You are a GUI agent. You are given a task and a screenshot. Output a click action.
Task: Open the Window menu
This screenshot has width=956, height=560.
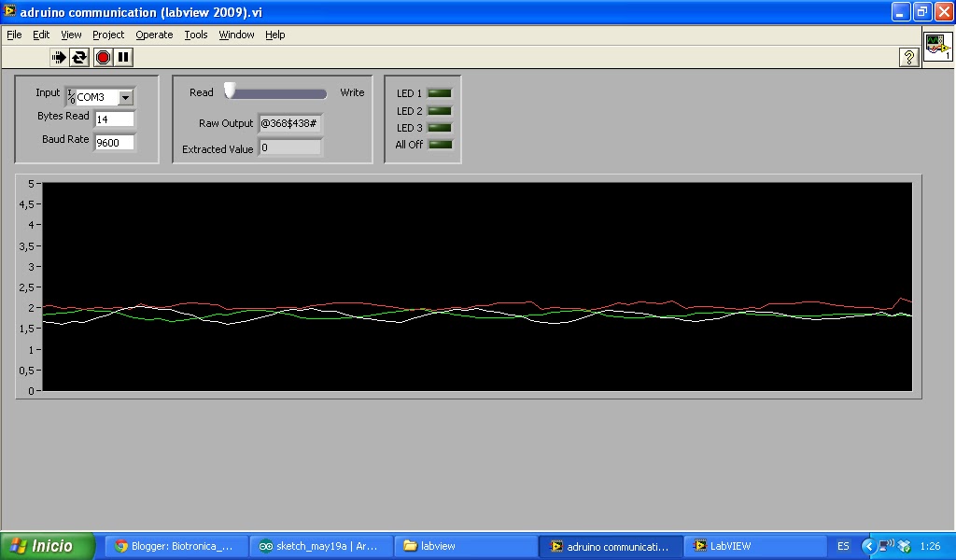(x=236, y=35)
